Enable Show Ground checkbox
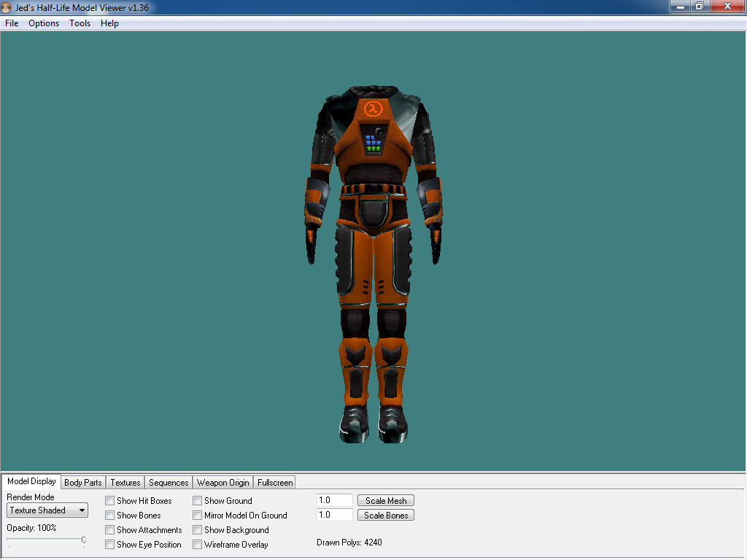Viewport: 747px width, 560px height. click(197, 501)
